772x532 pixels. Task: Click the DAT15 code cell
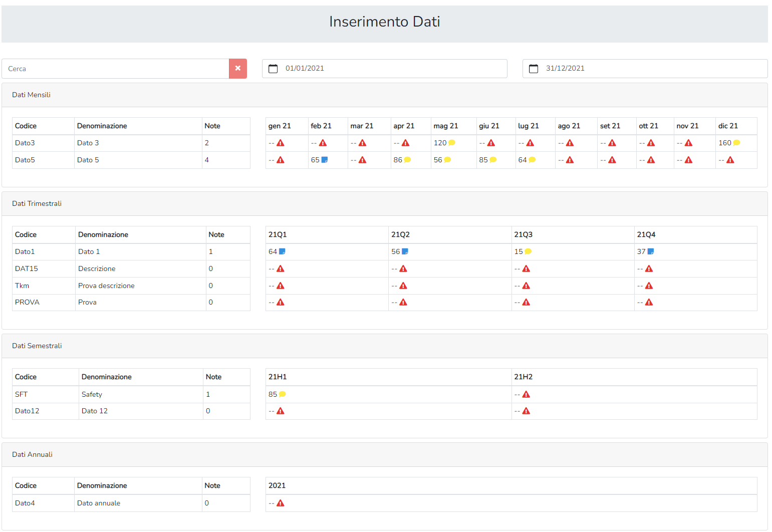click(44, 269)
